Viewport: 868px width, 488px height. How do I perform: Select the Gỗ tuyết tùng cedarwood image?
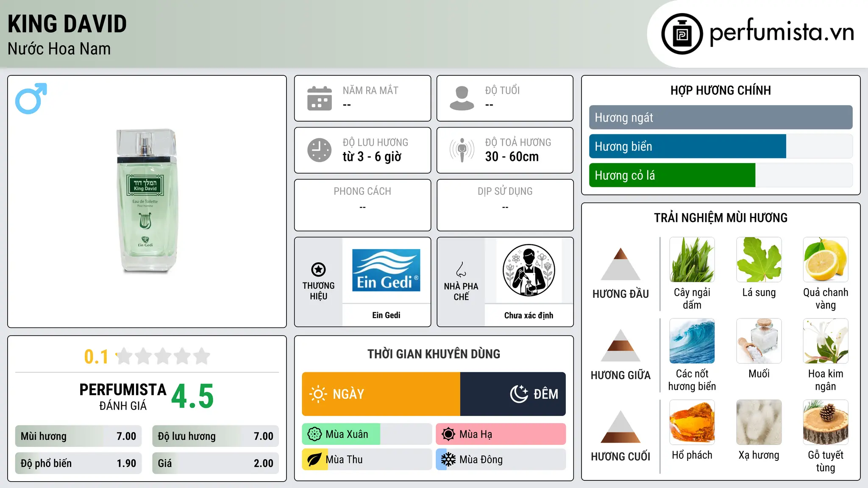pos(826,422)
